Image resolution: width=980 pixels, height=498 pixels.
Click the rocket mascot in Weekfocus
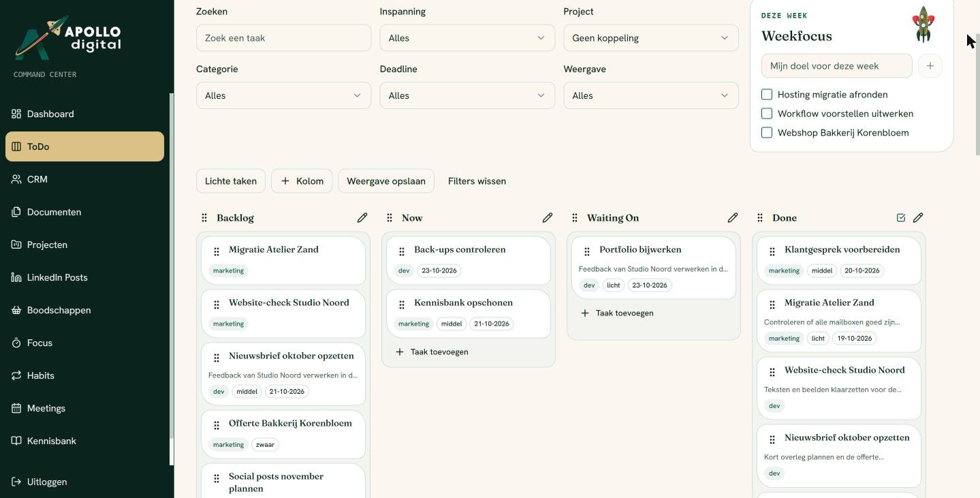click(923, 24)
